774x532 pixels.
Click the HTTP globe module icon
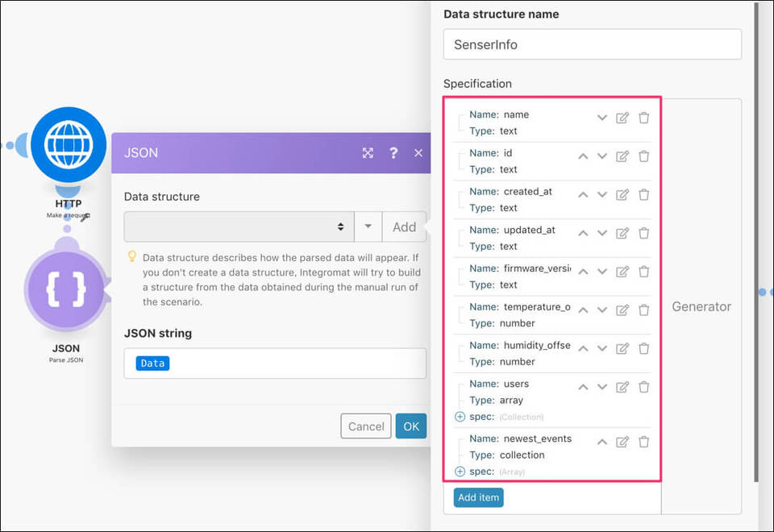click(x=69, y=145)
